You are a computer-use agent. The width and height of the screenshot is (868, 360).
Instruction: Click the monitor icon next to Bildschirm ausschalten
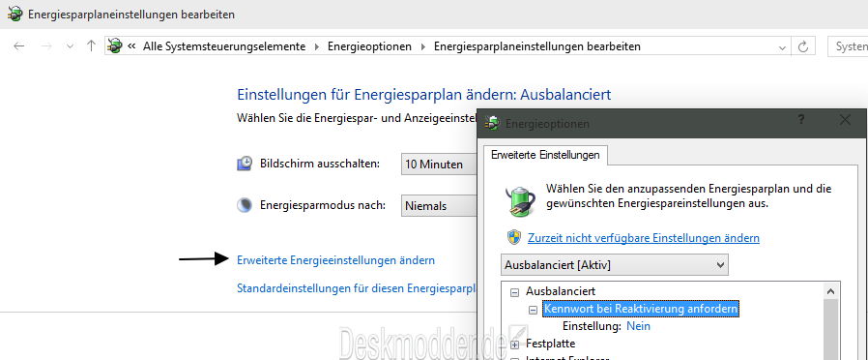tap(245, 164)
